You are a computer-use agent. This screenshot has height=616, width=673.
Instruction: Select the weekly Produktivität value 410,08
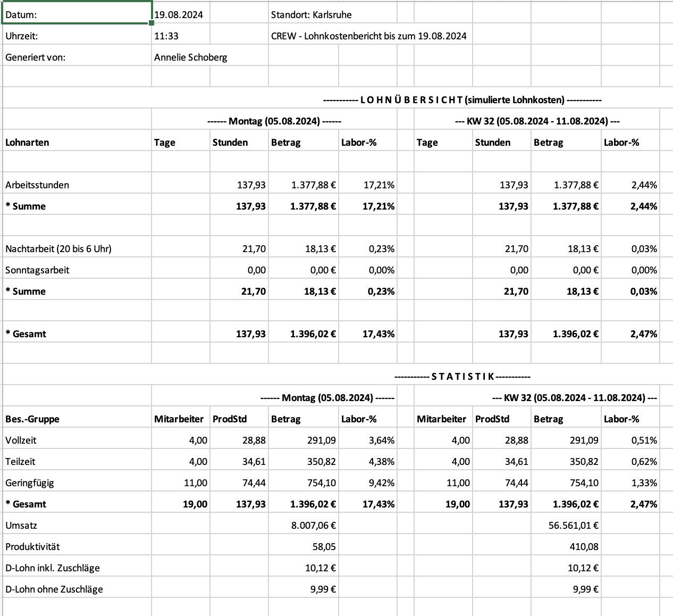[584, 547]
